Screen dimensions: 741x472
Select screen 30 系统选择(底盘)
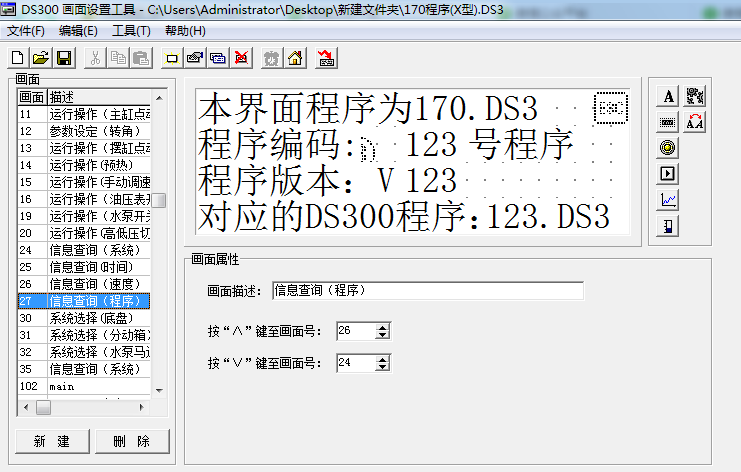(84, 318)
